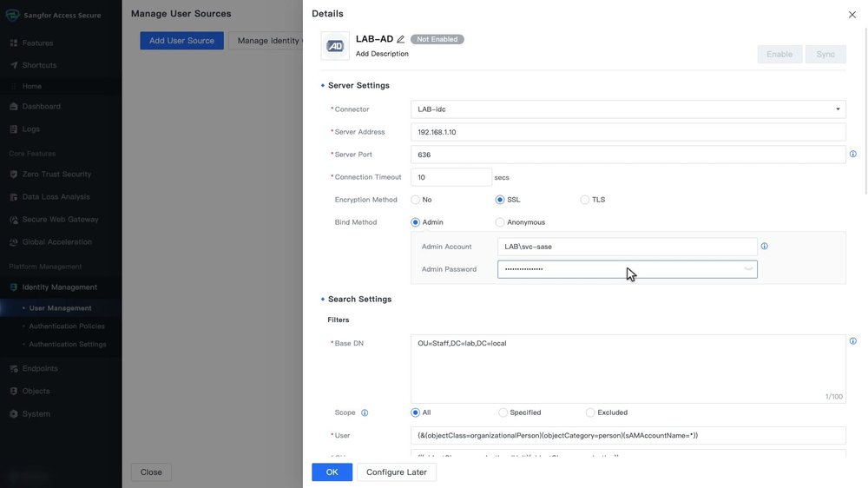
Task: Click the Sync button
Action: pyautogui.click(x=825, y=55)
